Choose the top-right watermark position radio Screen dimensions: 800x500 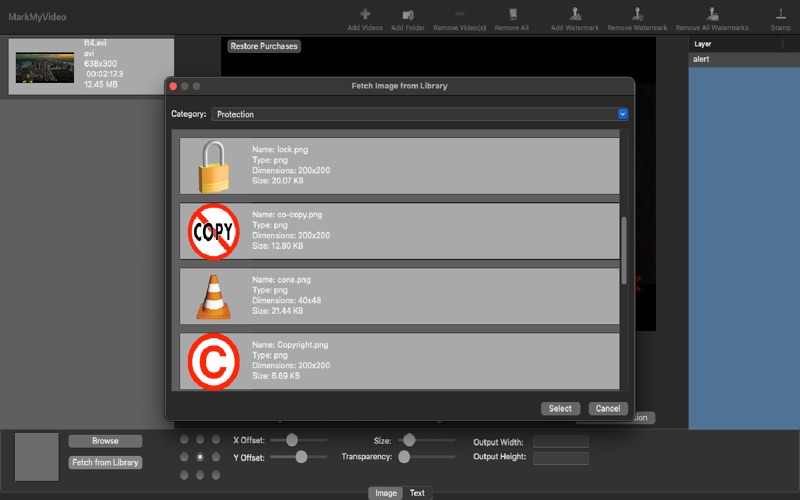(x=216, y=439)
